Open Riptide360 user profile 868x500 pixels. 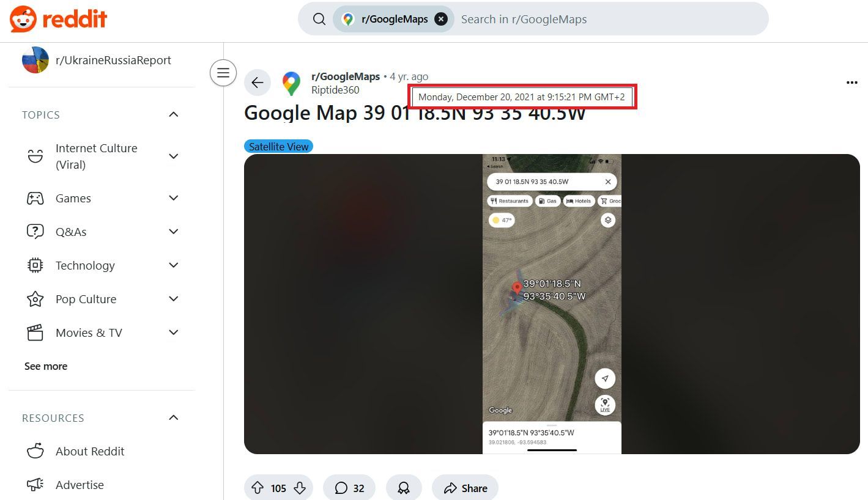tap(335, 90)
